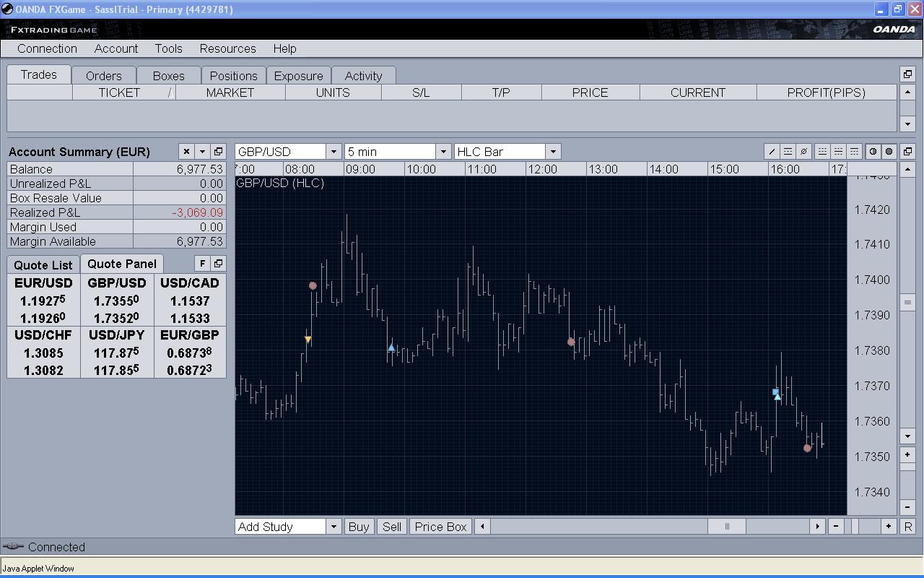Zoom out horizontally with the minus button

click(836, 527)
